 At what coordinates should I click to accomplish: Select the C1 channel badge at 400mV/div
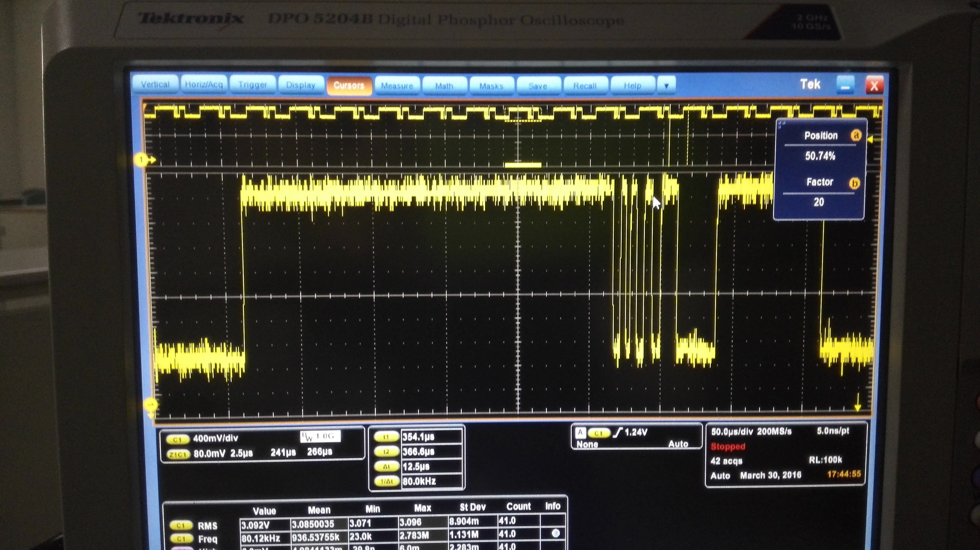[x=177, y=439]
